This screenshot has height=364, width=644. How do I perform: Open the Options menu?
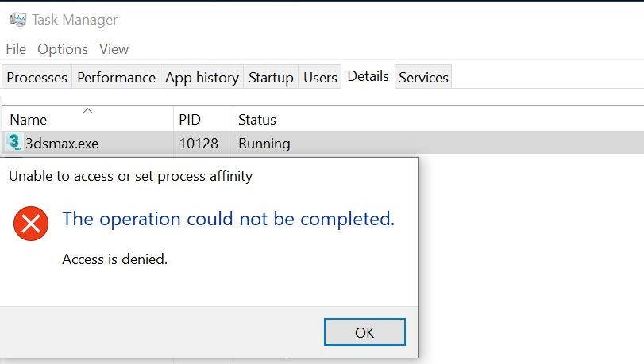tap(63, 49)
